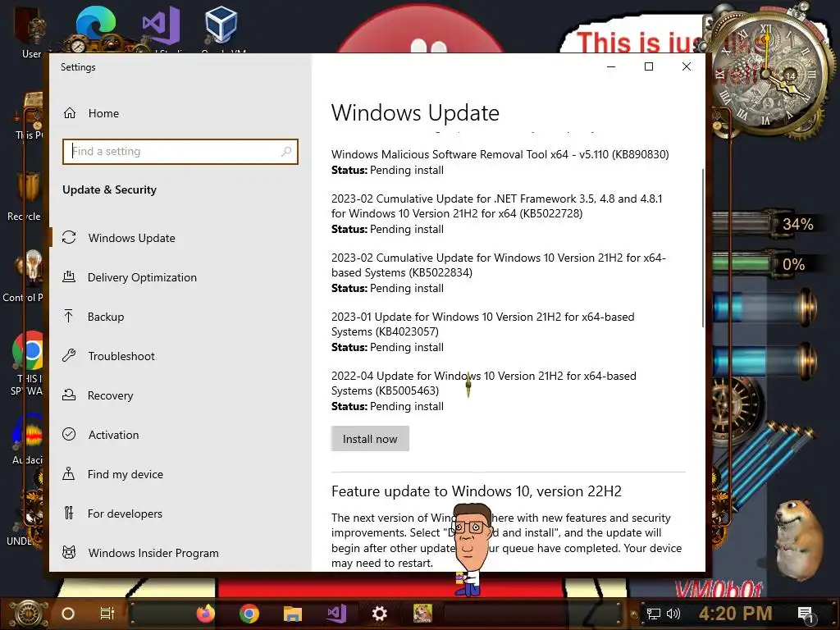Open the Recovery page
Viewport: 840px width, 630px height.
click(x=111, y=395)
